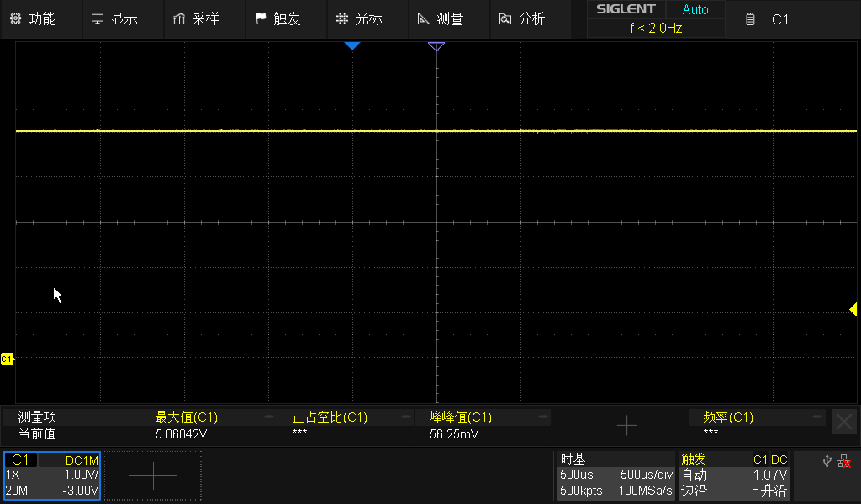861x504 pixels.
Task: Click the 测量项 measurement items label
Action: (x=37, y=417)
